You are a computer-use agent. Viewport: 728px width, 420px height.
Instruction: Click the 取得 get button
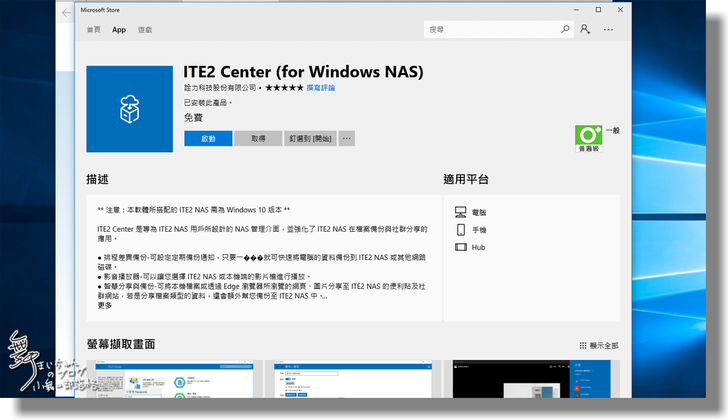[258, 139]
